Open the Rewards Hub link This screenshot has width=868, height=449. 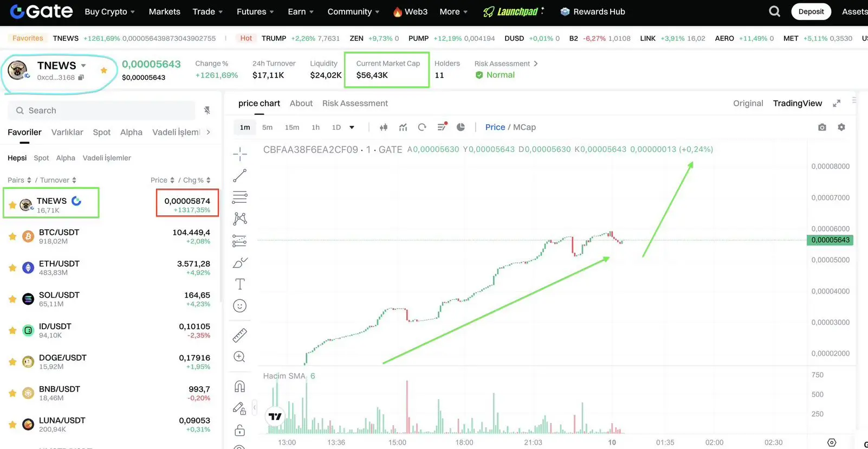pyautogui.click(x=593, y=11)
